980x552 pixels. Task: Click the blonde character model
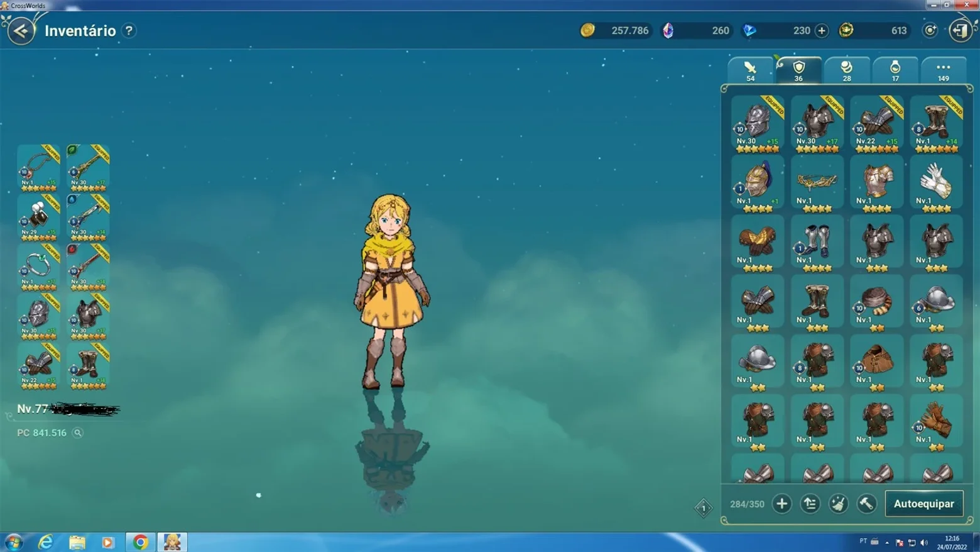tap(391, 291)
